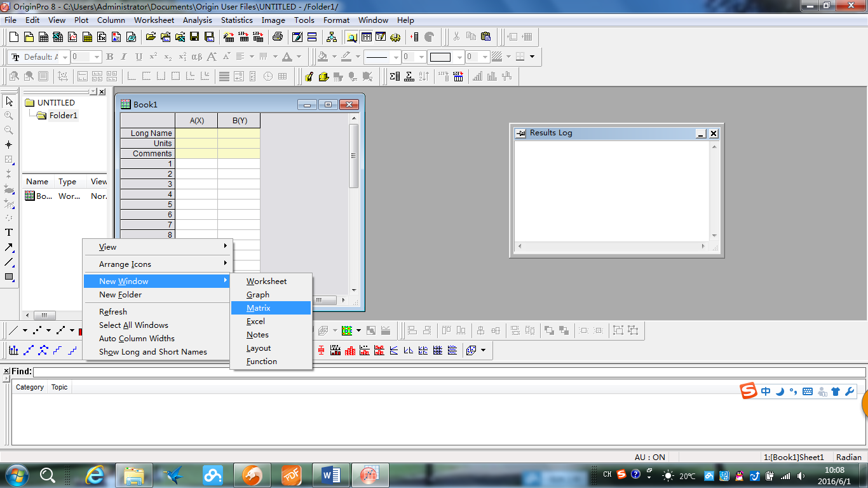Viewport: 868px width, 488px height.
Task: Choose Matrix from New Window submenu
Action: pyautogui.click(x=259, y=308)
